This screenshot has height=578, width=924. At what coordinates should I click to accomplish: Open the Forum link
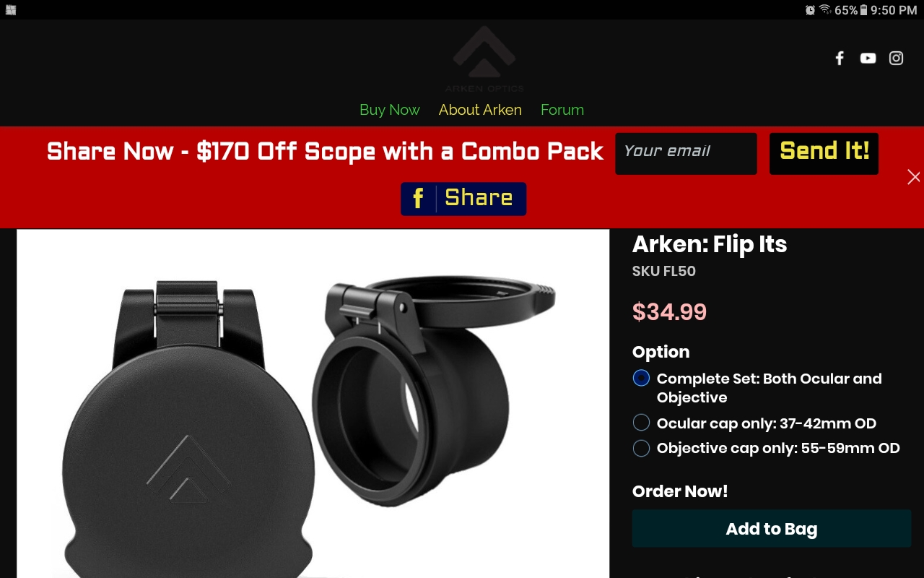pos(562,110)
